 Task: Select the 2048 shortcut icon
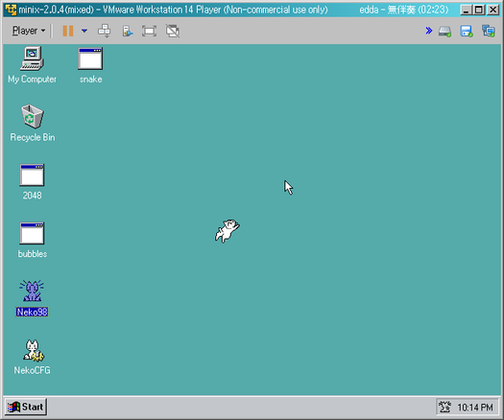pos(32,182)
